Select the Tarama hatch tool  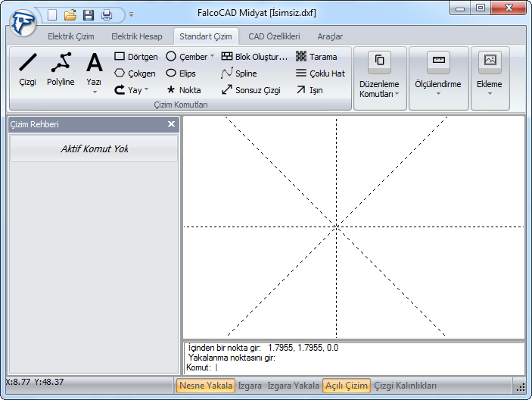coord(316,57)
